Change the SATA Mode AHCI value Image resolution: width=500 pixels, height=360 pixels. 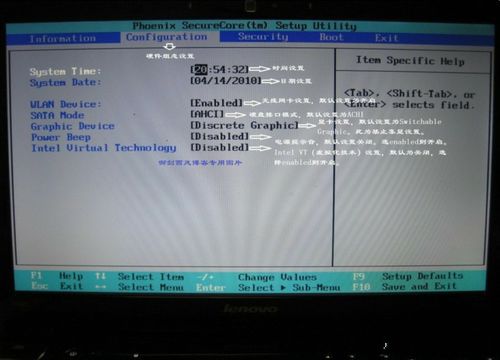tap(207, 114)
